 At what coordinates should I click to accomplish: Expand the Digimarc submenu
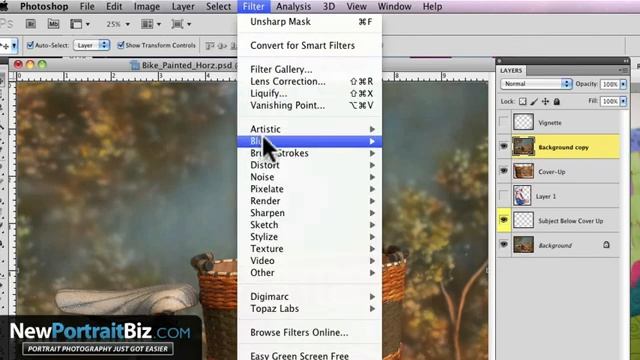(x=309, y=296)
